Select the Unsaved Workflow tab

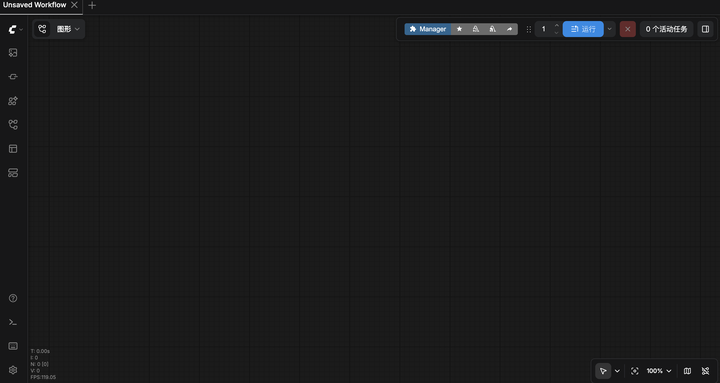point(35,5)
